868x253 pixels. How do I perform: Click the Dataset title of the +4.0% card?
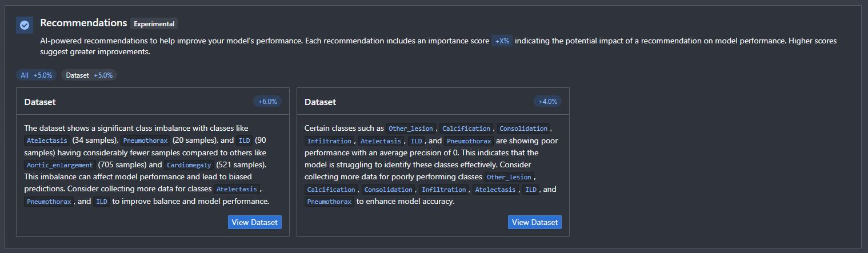tap(320, 102)
